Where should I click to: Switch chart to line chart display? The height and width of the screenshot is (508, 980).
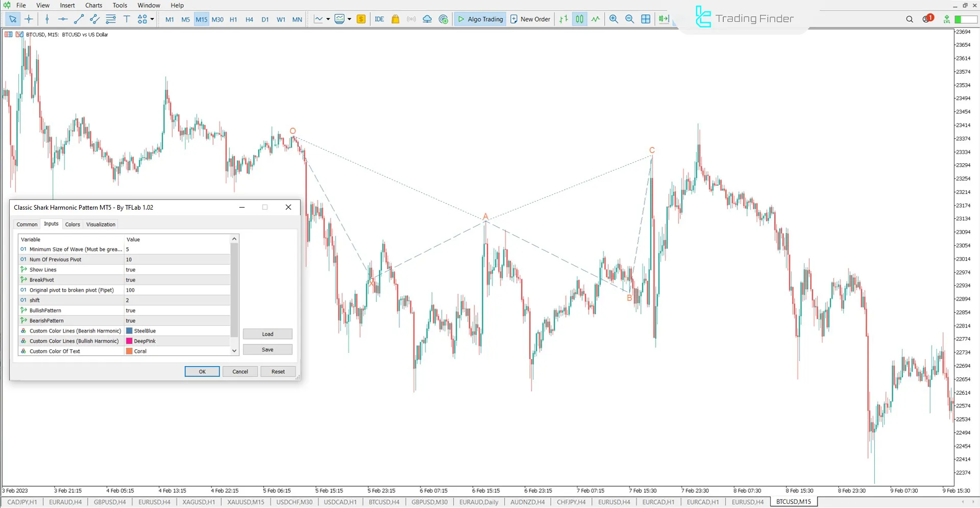[x=596, y=19]
